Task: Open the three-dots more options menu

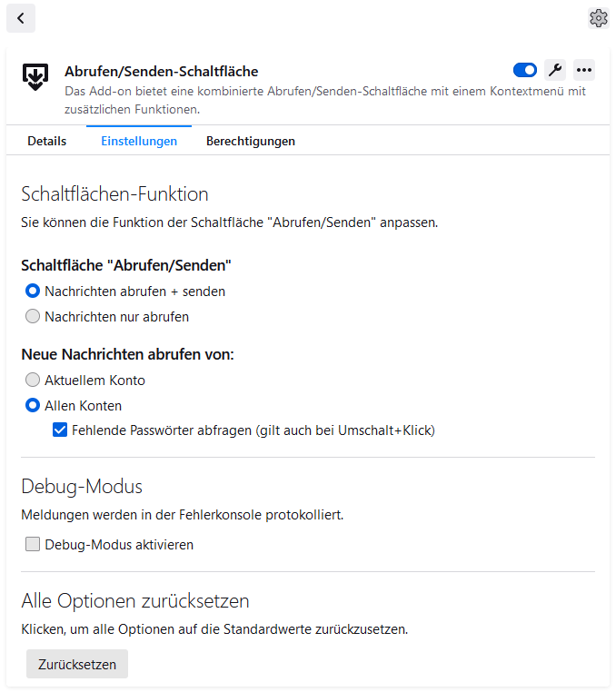Action: (x=584, y=70)
